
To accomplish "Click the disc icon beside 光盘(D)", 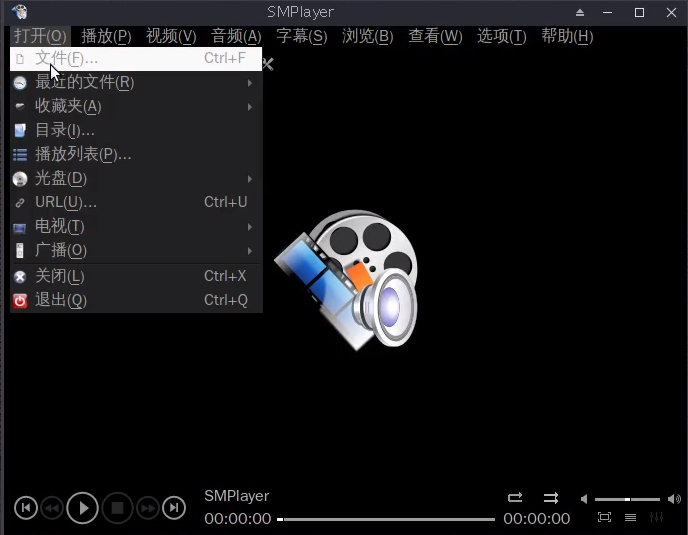I will tap(20, 179).
